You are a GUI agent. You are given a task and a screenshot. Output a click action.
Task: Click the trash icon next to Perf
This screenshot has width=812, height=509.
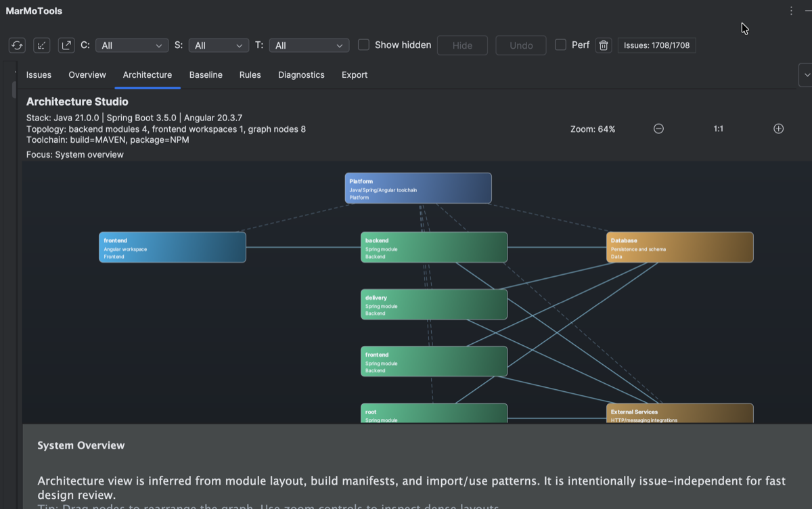coord(603,45)
